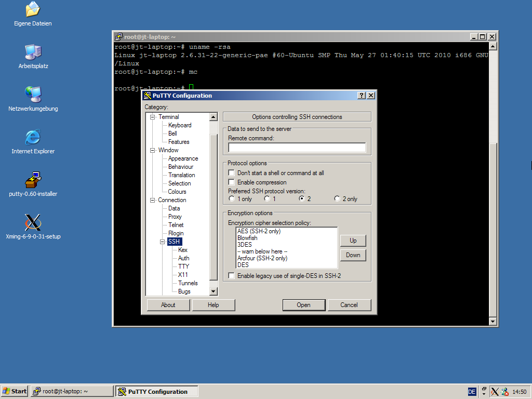Open the putty-0.60-installer icon
This screenshot has width=532, height=399.
(x=33, y=180)
